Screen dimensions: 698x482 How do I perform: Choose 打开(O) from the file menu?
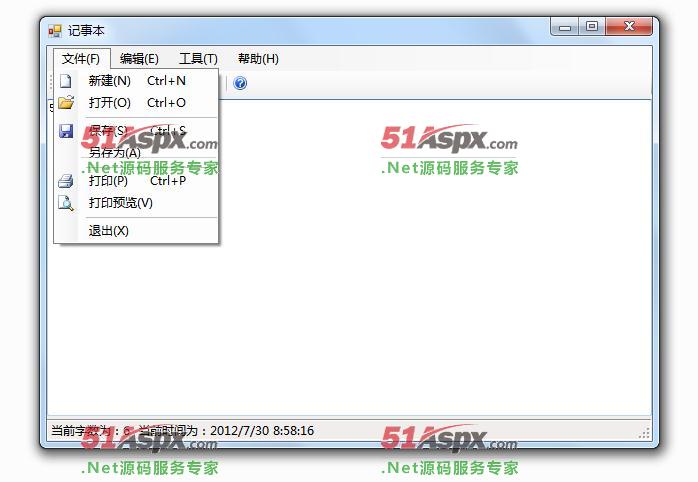pos(136,103)
